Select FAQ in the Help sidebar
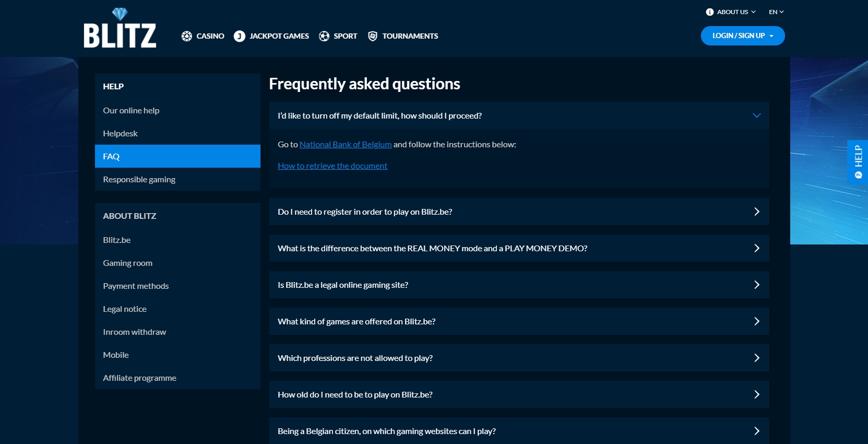This screenshot has height=444, width=868. 177,156
